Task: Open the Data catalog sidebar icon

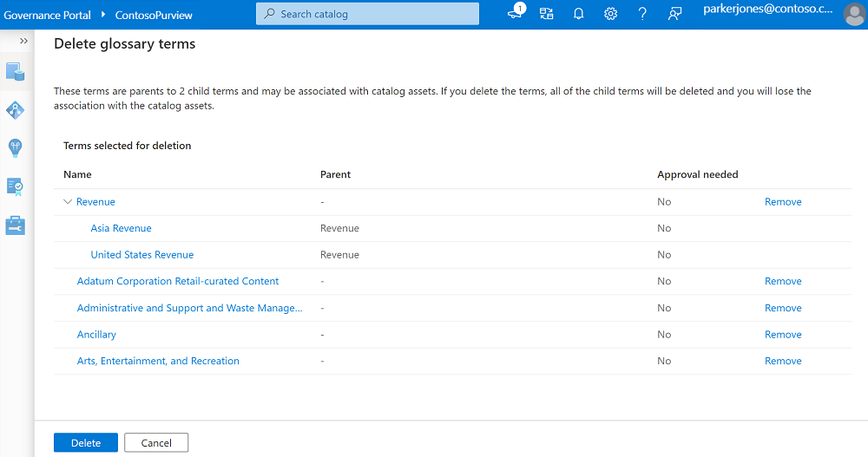Action: 16,71
